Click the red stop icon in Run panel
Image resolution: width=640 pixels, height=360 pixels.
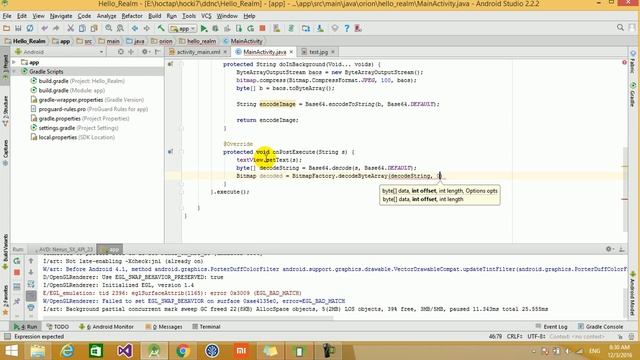17,273
